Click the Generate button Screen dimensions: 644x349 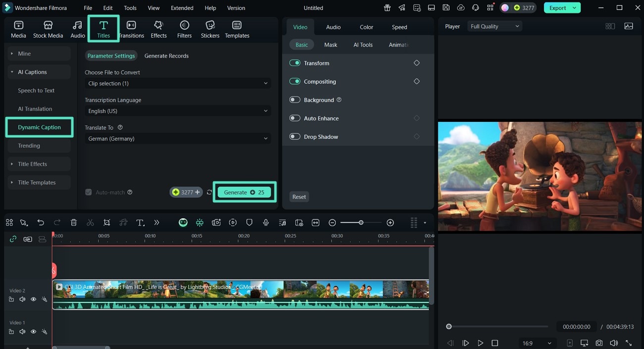point(244,192)
